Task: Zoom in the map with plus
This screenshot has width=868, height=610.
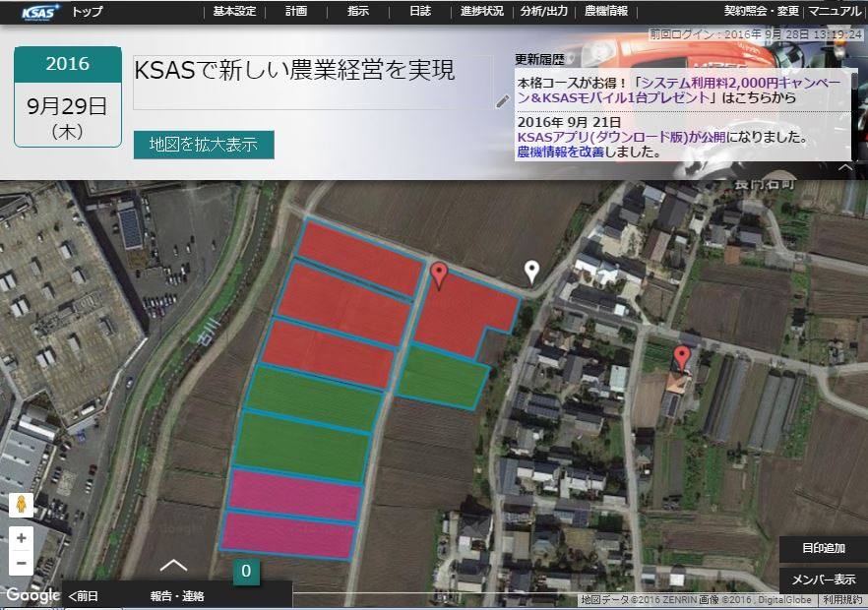Action: click(21, 538)
